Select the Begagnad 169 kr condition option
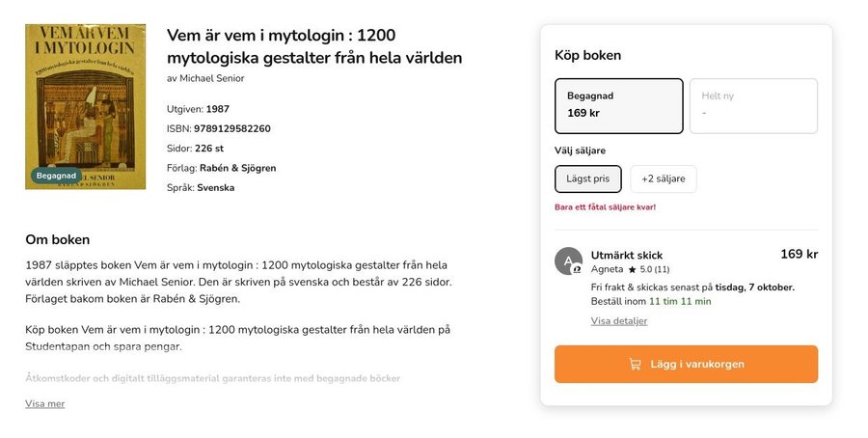The image size is (868, 438). coord(618,105)
